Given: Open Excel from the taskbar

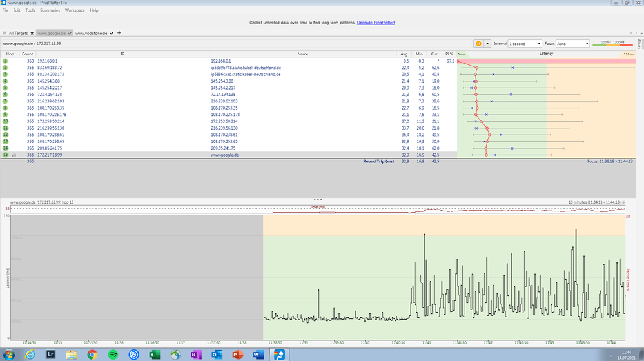Looking at the screenshot, I should pos(155,355).
